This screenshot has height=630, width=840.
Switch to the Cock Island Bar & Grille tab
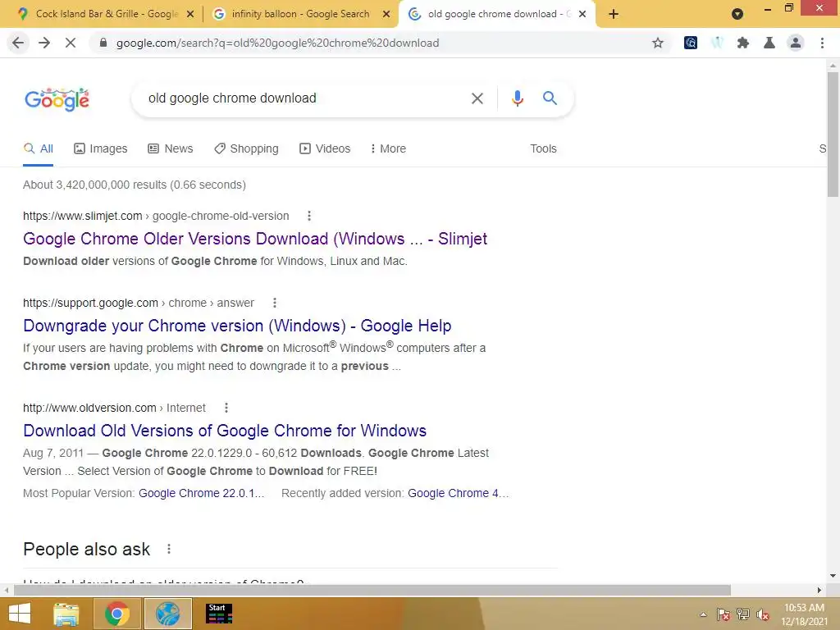click(x=105, y=14)
